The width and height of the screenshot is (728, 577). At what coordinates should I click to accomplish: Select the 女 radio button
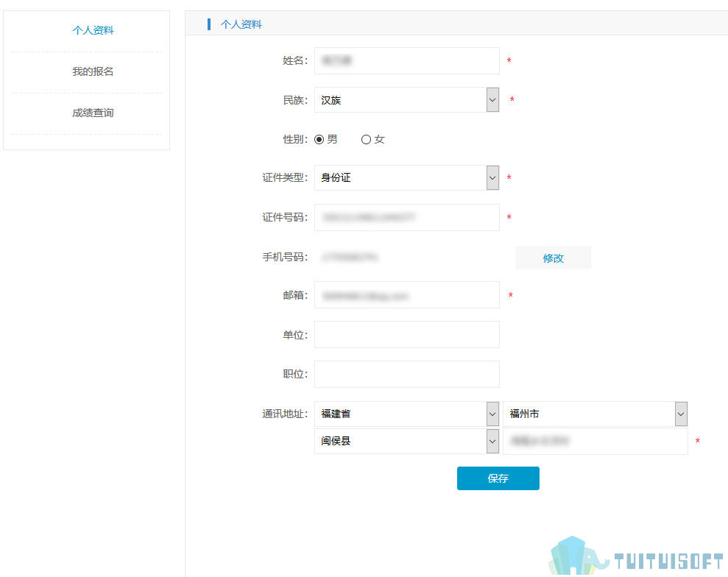366,139
